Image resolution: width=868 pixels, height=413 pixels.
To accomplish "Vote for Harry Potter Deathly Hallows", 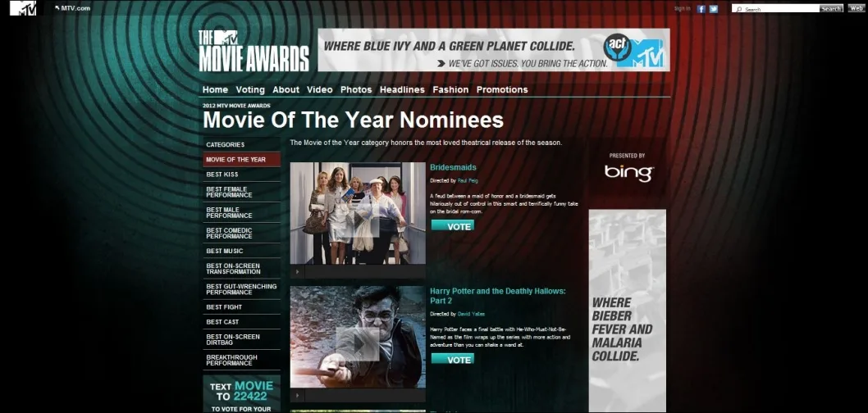I will pyautogui.click(x=453, y=360).
